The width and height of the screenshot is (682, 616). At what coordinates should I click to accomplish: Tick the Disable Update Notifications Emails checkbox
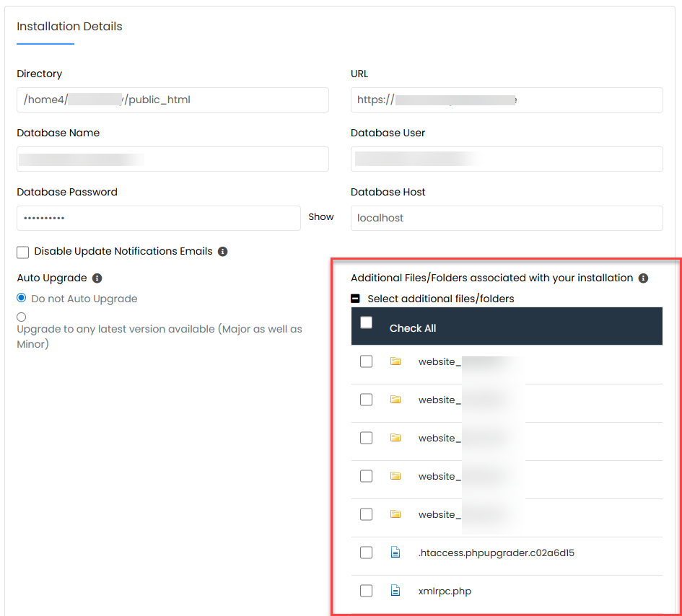pos(22,251)
